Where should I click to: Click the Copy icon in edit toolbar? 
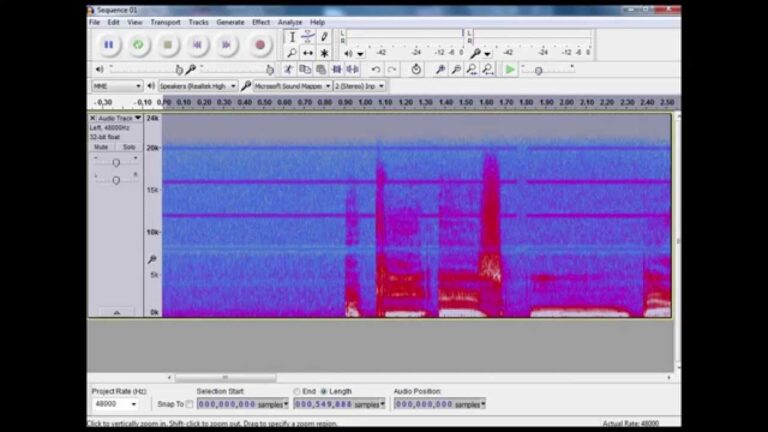(305, 70)
